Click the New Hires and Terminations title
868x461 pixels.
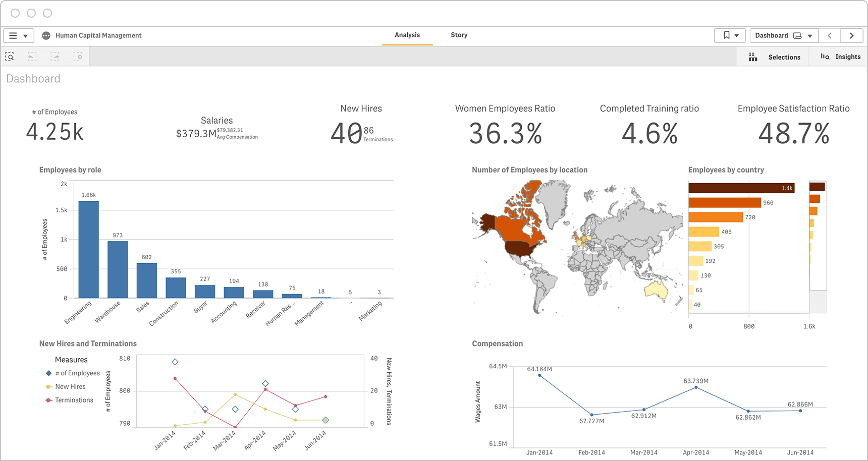click(88, 343)
